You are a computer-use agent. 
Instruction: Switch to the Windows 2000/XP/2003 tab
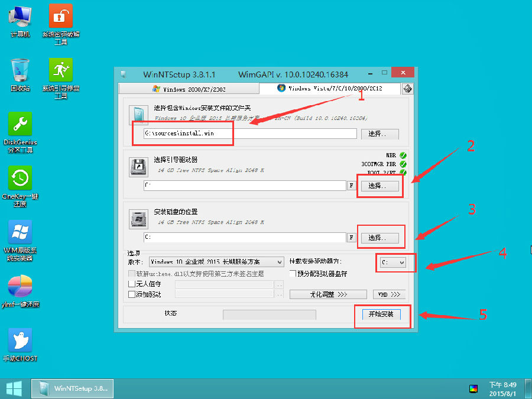click(193, 87)
